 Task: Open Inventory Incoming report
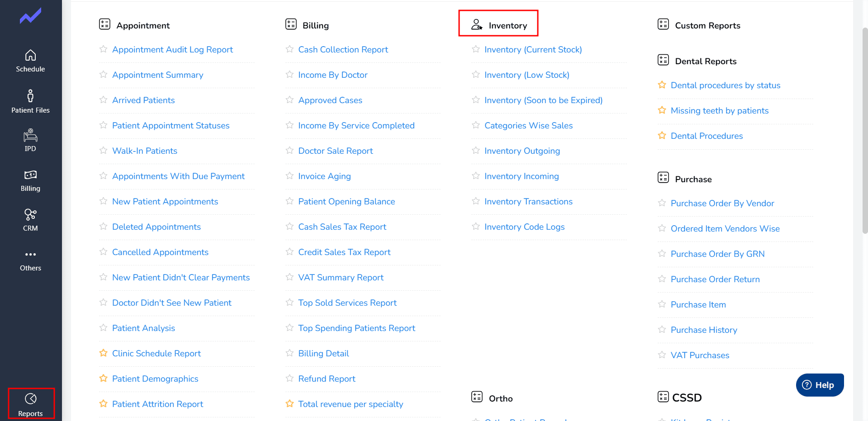click(x=522, y=176)
